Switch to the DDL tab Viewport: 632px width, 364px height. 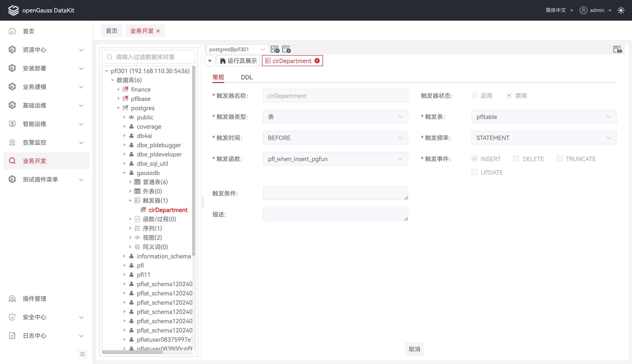[x=247, y=77]
